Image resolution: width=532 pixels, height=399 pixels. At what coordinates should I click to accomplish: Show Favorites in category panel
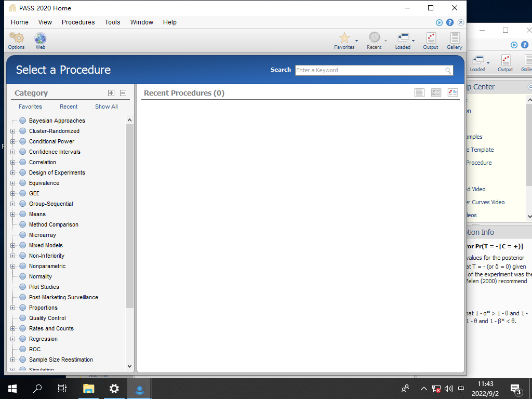31,107
